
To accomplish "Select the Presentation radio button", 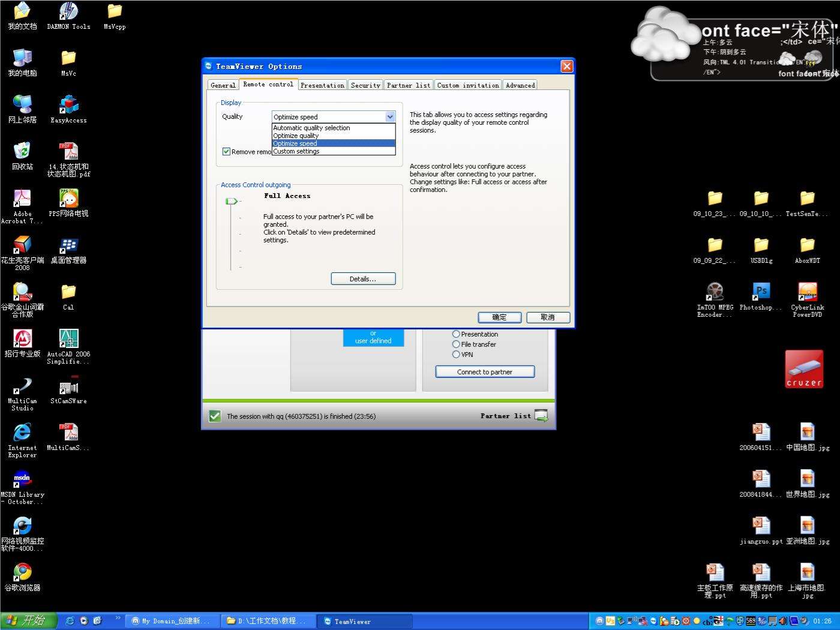I will pos(456,334).
